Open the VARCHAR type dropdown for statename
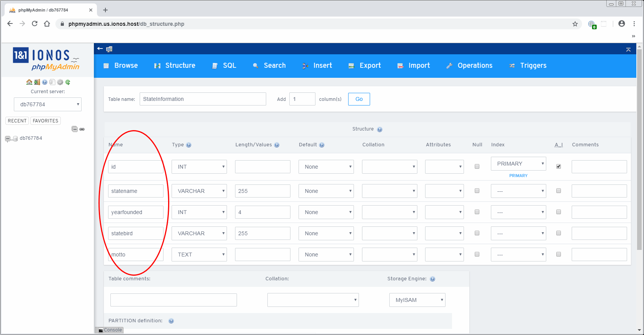Image resolution: width=644 pixels, height=335 pixels. [x=199, y=191]
